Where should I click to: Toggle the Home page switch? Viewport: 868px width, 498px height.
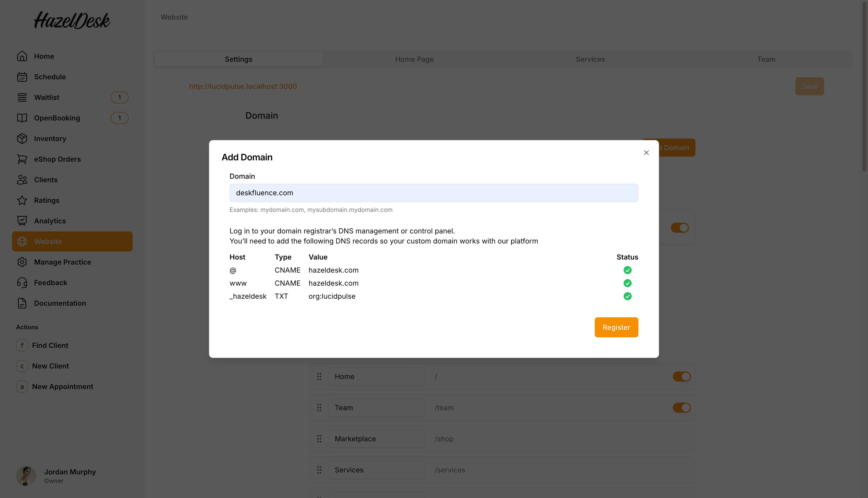point(681,377)
